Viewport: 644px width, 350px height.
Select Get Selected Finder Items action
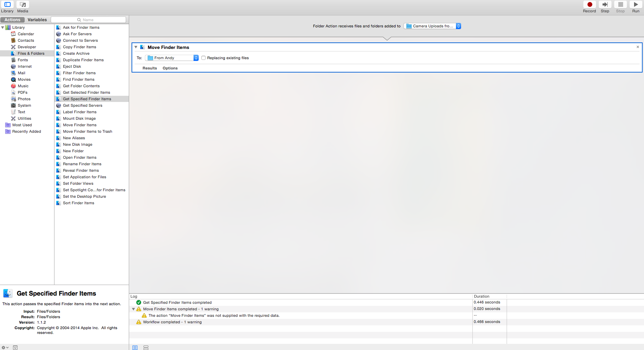tap(92, 92)
